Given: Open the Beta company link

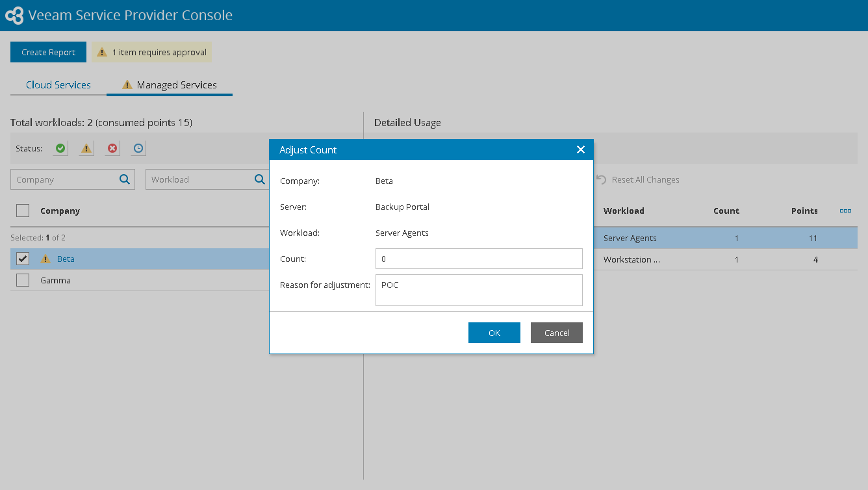Looking at the screenshot, I should 66,259.
